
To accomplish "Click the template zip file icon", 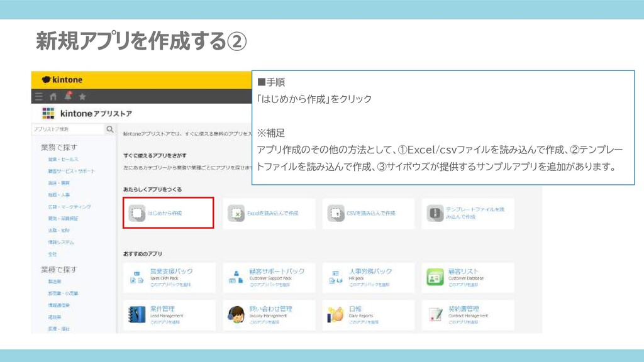I will (435, 214).
